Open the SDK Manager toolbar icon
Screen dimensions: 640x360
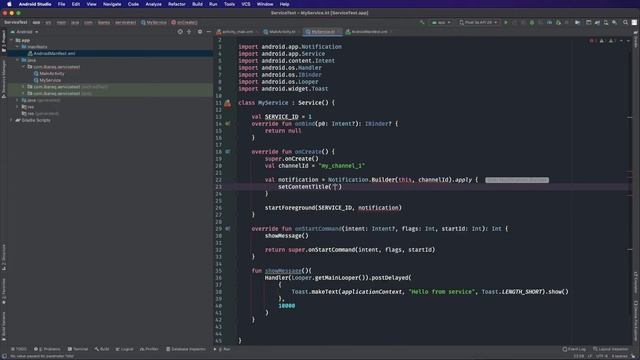point(615,22)
